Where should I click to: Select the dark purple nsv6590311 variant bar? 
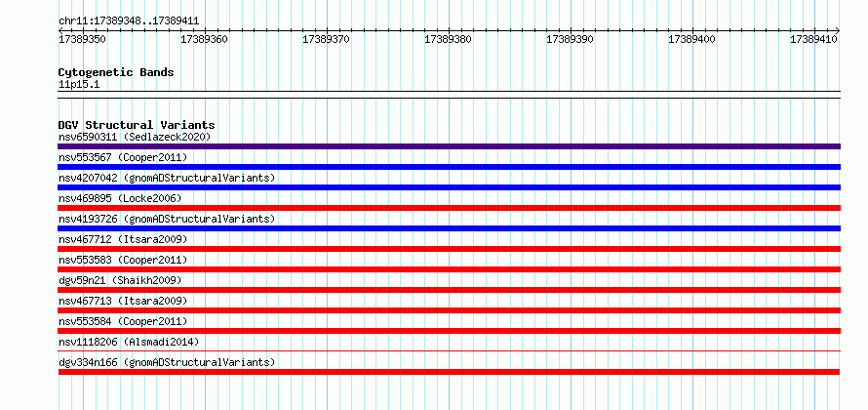(x=449, y=146)
